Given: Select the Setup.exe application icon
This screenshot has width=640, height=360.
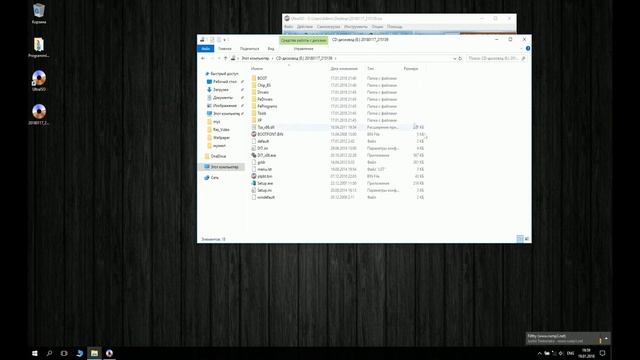Looking at the screenshot, I should click(x=254, y=183).
